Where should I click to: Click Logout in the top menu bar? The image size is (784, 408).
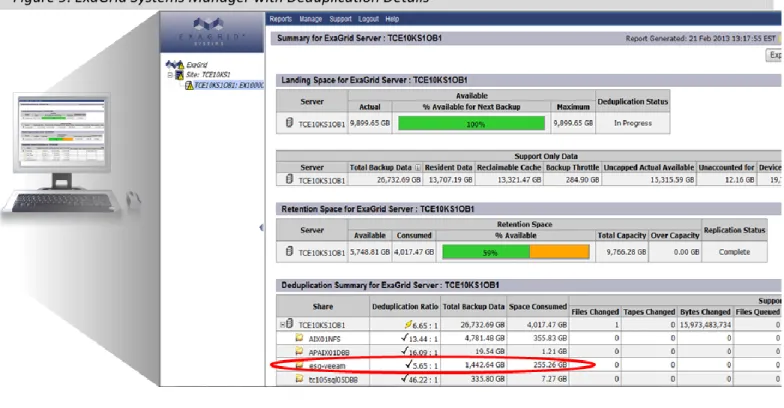point(368,19)
